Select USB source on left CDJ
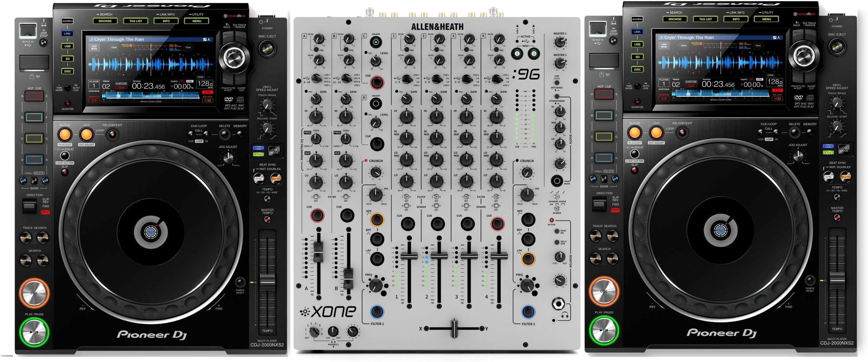Screen dimensions: 868x362 [x=67, y=46]
